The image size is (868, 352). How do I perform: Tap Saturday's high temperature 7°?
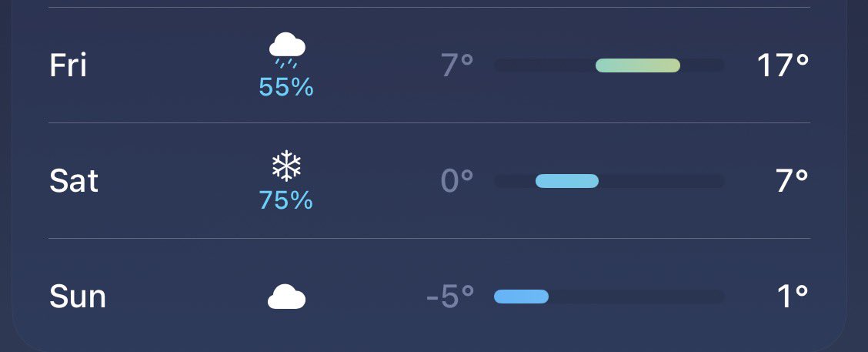click(x=792, y=181)
